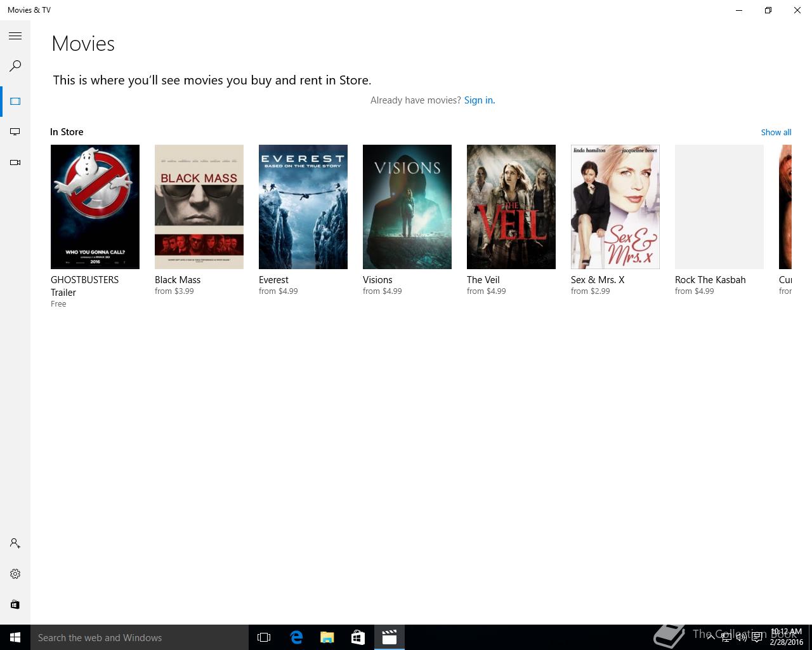Click the Black Mass title
Viewport: 812px width, 650px height.
click(x=178, y=280)
